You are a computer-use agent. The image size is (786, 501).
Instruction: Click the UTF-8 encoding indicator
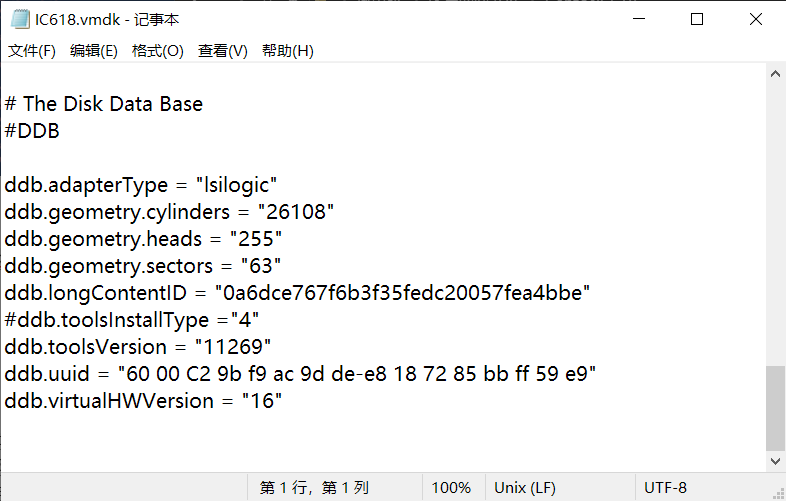(x=665, y=487)
